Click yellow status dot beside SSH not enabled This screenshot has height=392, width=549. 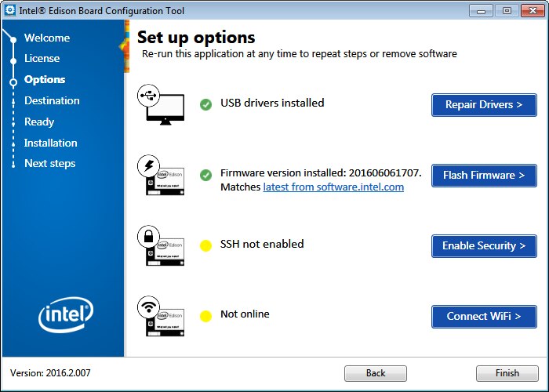[x=205, y=245]
